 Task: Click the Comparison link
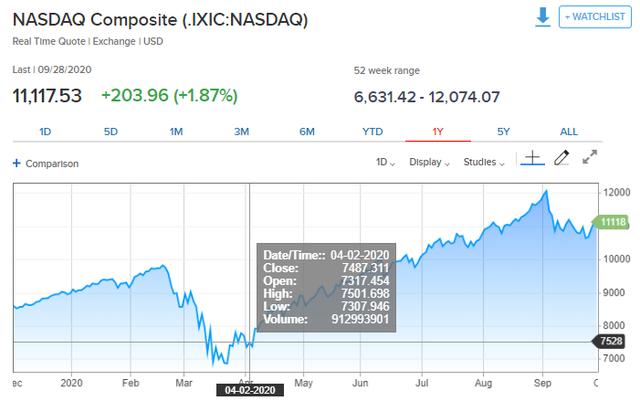(x=52, y=163)
